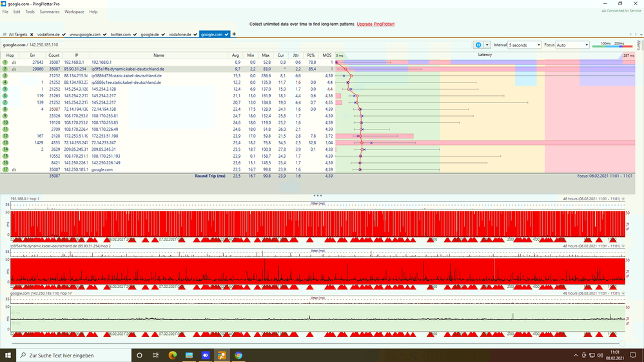
Task: Click the Connected to Service status indicator
Action: 621,11
